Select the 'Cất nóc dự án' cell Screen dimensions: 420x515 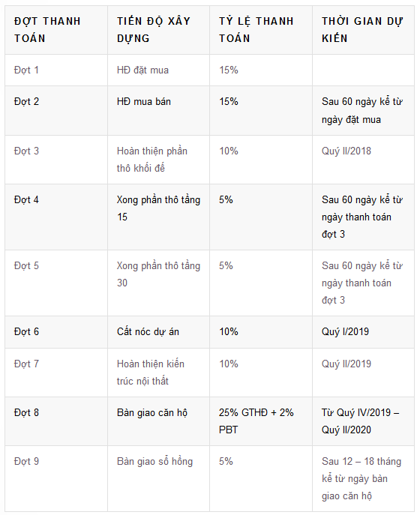pos(159,332)
